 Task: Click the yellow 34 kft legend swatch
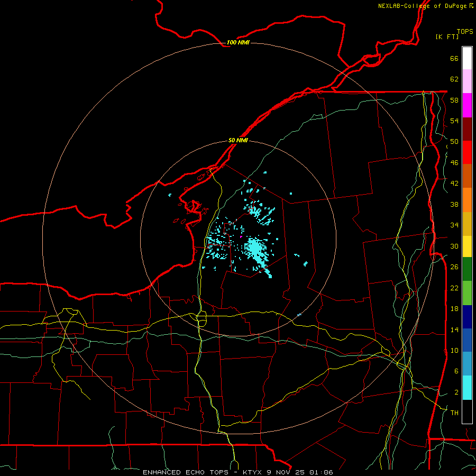tap(467, 246)
